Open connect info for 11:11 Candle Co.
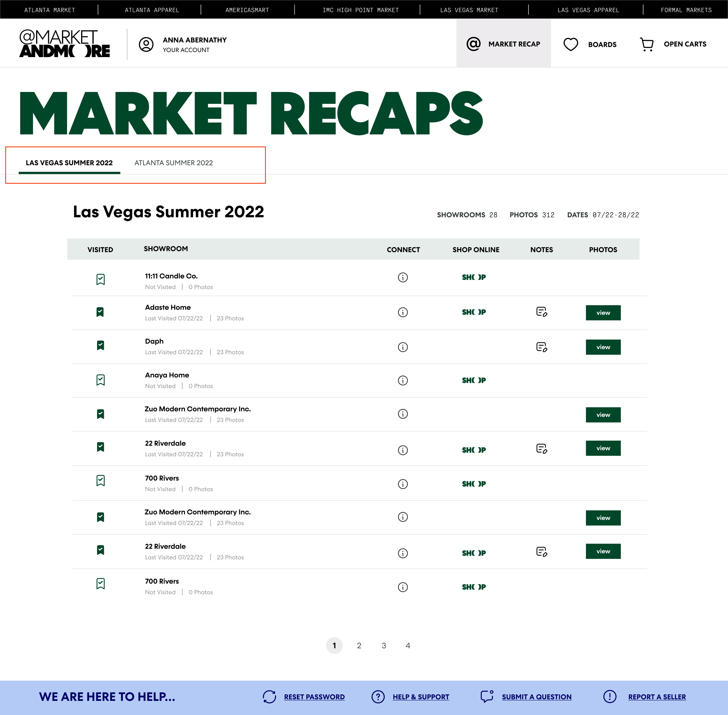The image size is (728, 715). 403,277
